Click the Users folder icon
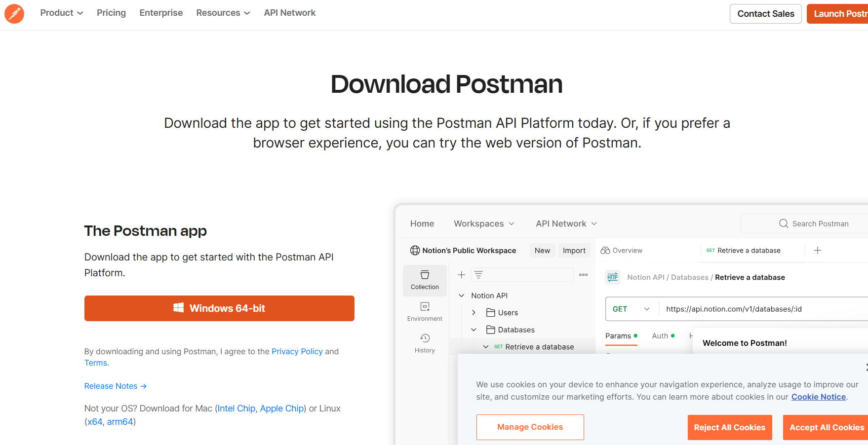Image resolution: width=868 pixels, height=445 pixels. [x=491, y=313]
